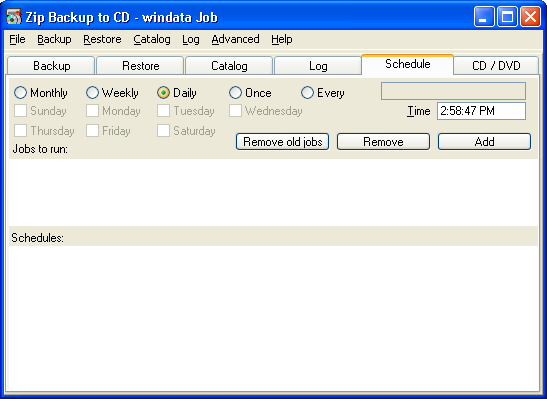Open the Help menu
The width and height of the screenshot is (547, 399).
(x=282, y=39)
